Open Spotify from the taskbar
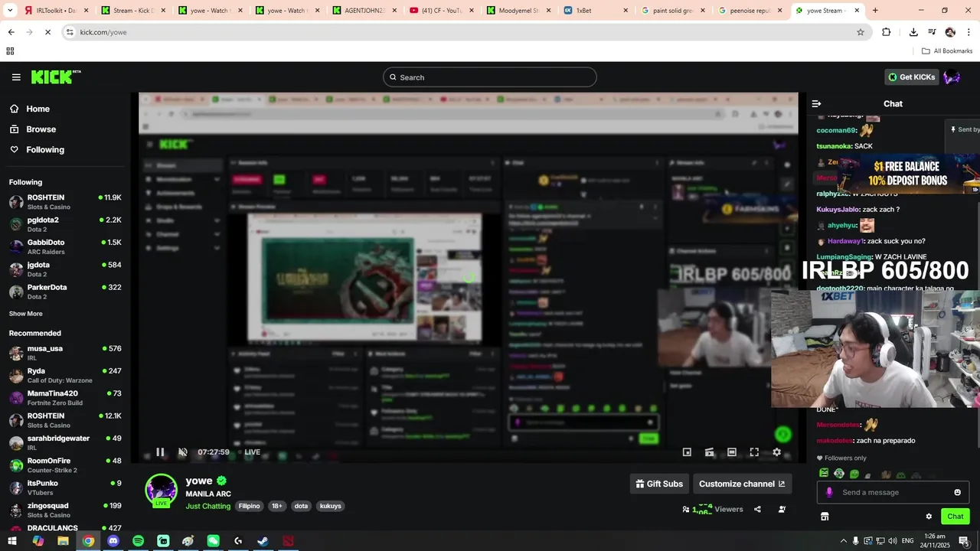This screenshot has width=980, height=551. pyautogui.click(x=138, y=541)
